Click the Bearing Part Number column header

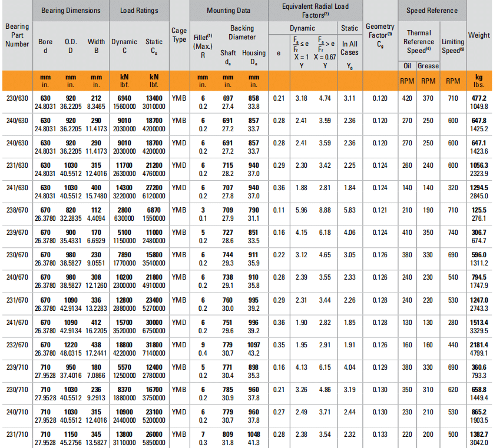[16, 35]
